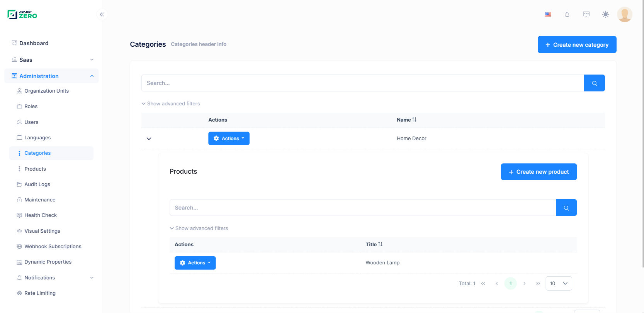
Task: Go to first page of products
Action: click(x=483, y=284)
